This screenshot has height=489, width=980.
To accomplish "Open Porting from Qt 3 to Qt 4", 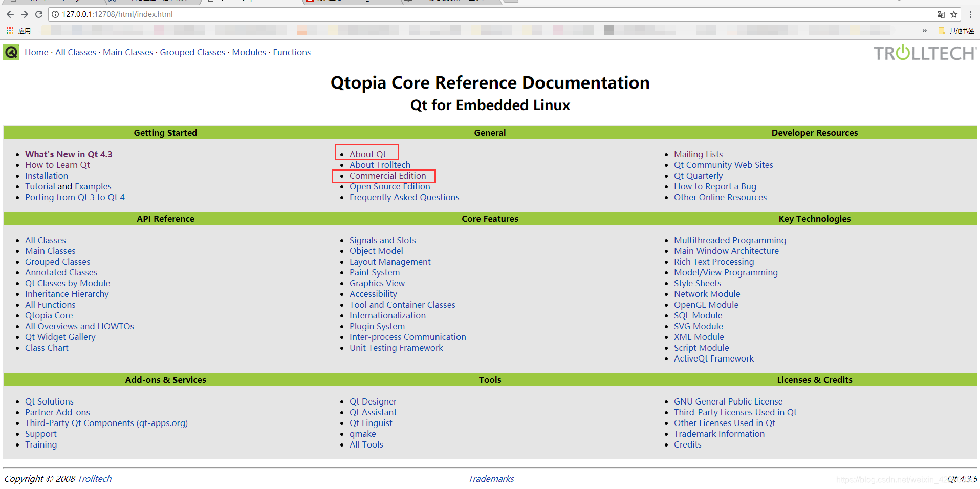I will point(75,197).
